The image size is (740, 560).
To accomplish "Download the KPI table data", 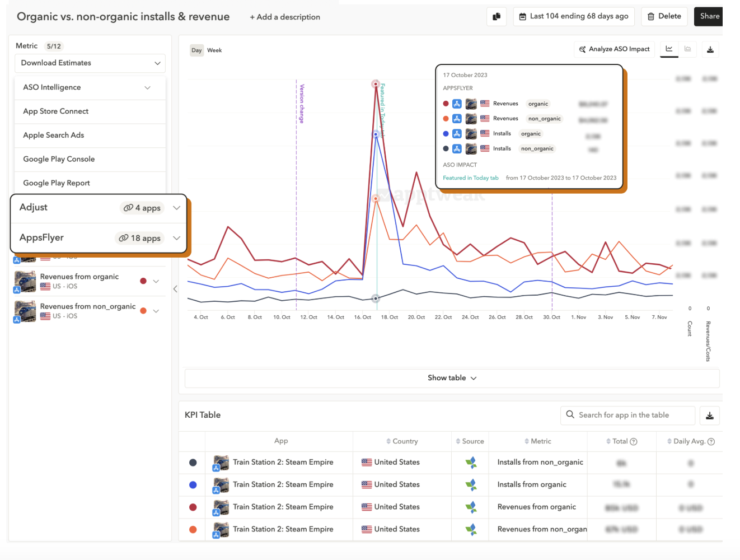I will pos(710,416).
